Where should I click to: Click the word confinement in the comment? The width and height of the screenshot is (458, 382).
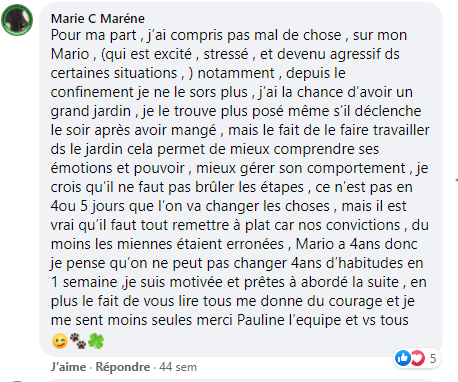(x=92, y=92)
